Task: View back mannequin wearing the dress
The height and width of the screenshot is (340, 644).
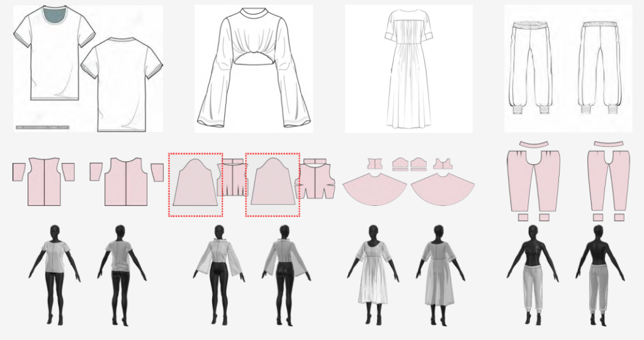Action: point(440,275)
